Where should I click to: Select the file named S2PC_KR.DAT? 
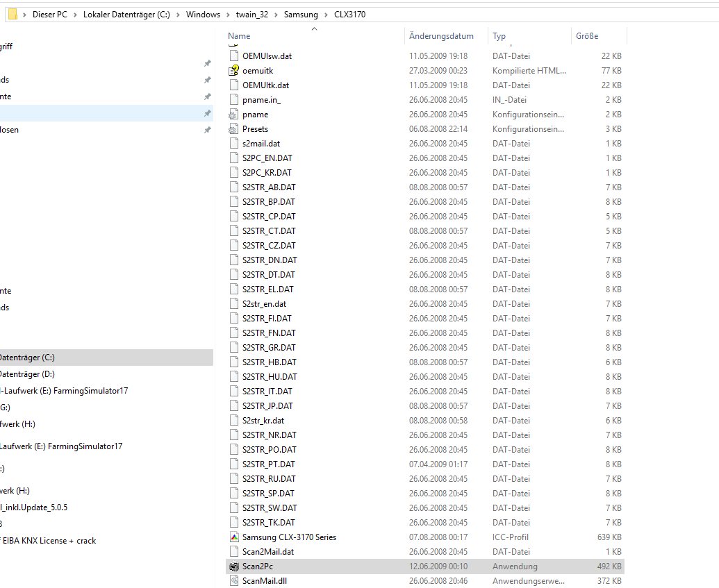(x=267, y=172)
